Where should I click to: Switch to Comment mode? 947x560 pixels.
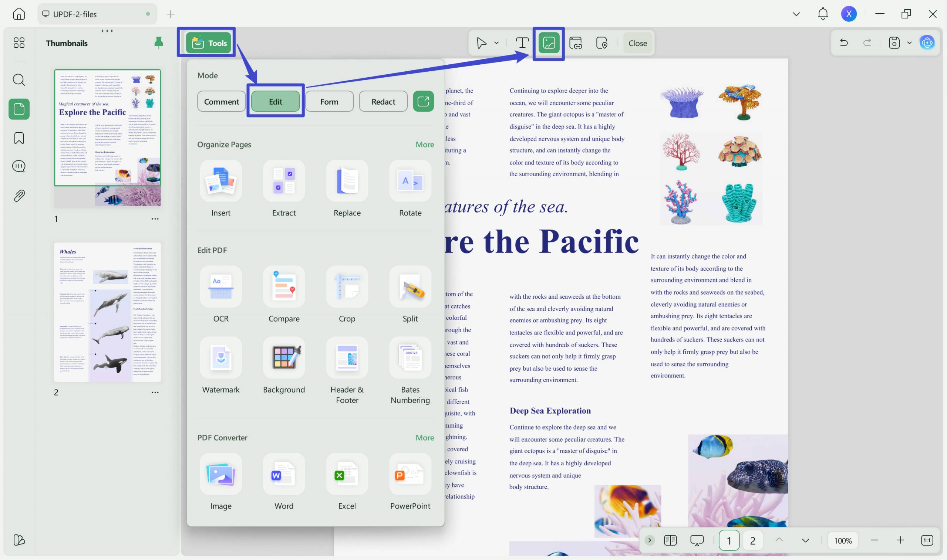(x=221, y=101)
